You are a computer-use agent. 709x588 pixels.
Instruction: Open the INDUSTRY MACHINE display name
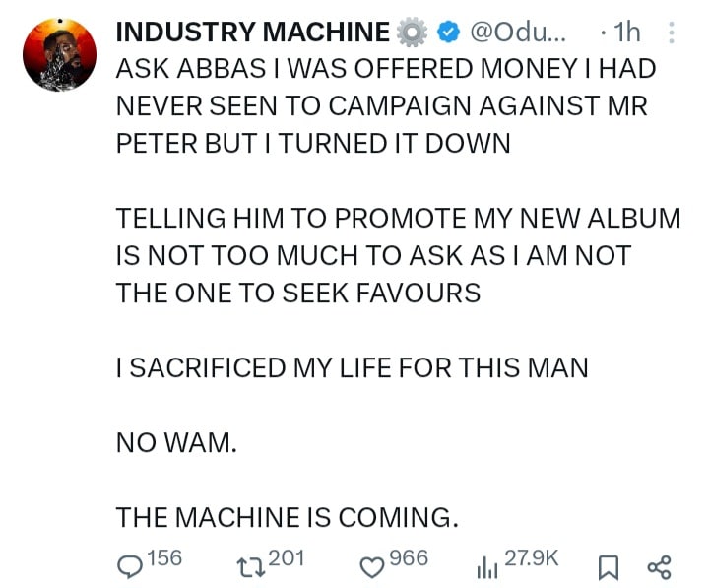click(252, 33)
